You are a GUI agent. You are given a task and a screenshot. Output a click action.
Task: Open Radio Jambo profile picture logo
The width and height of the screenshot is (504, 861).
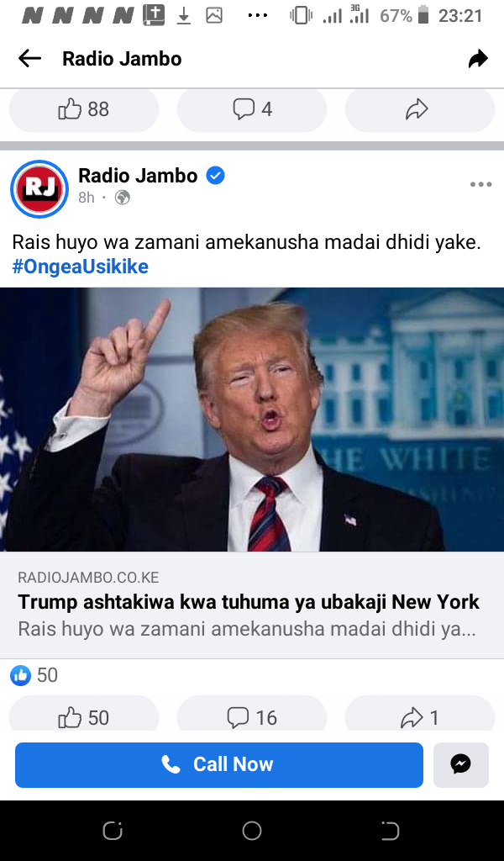(x=39, y=189)
